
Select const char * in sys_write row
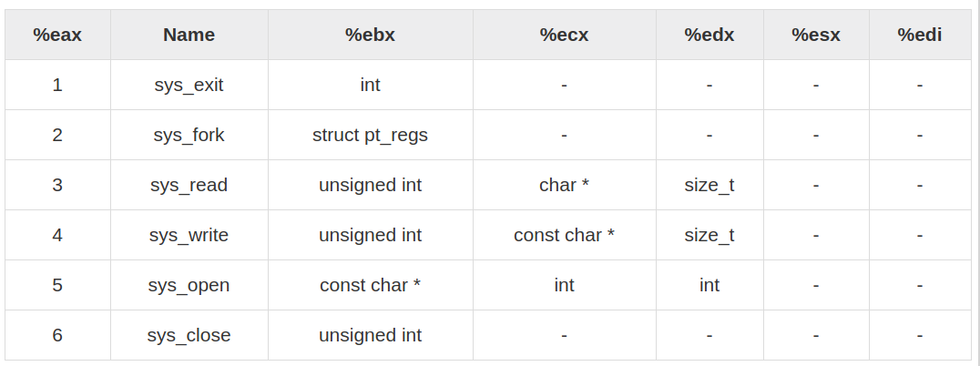(565, 235)
